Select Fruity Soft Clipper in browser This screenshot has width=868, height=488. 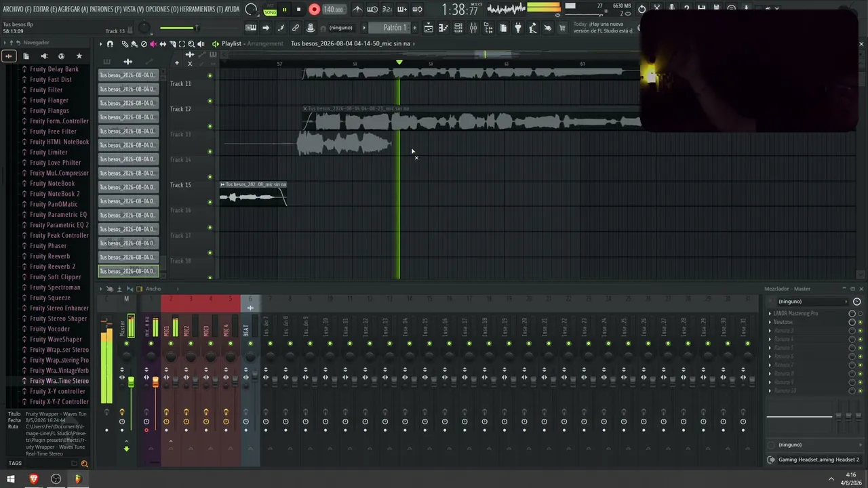coord(56,277)
